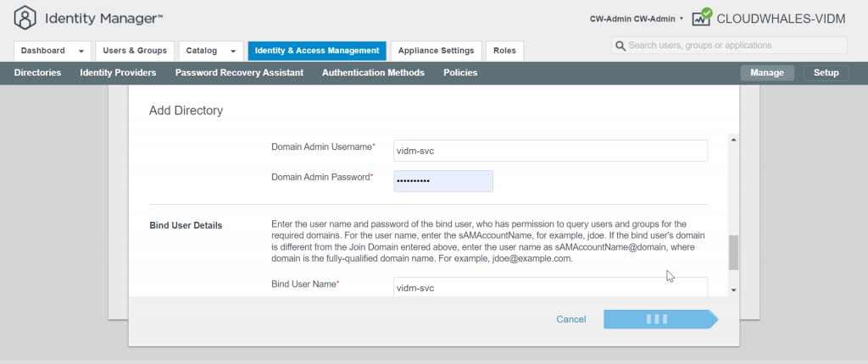This screenshot has height=364, width=868.
Task: Click the dialog vertical scrollbar thumb
Action: tap(733, 253)
